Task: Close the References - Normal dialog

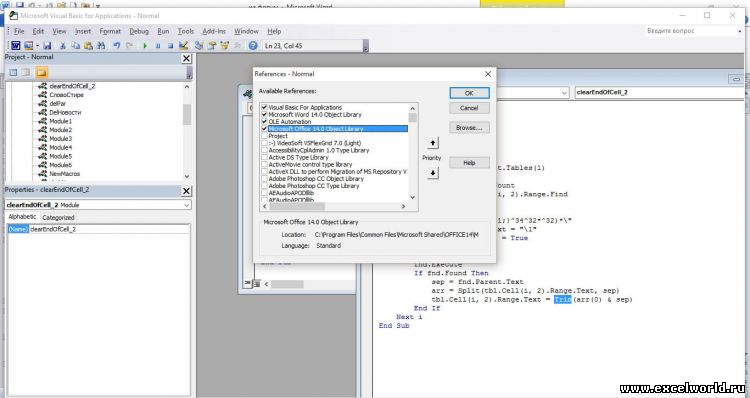Action: click(488, 74)
